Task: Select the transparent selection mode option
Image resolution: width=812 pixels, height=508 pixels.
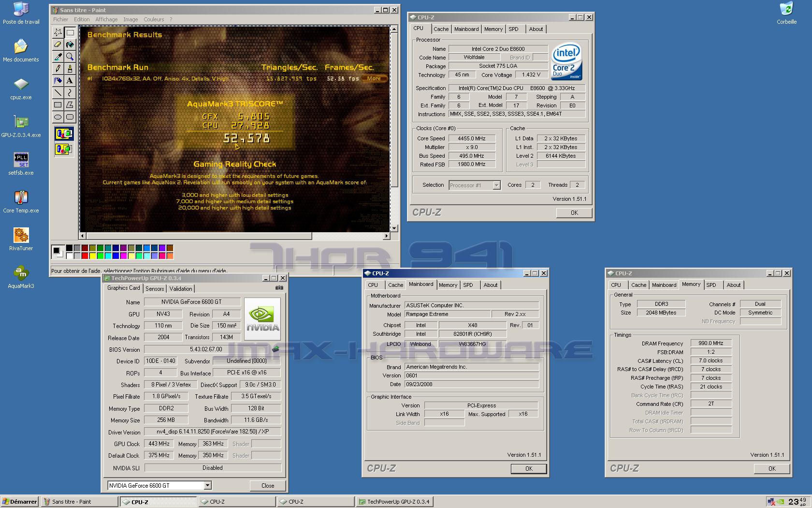Action: (x=64, y=149)
